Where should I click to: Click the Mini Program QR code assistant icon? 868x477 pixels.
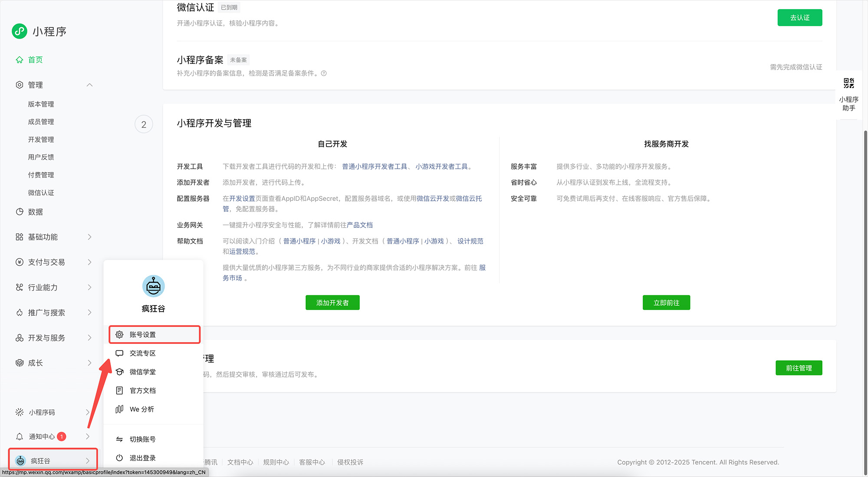[848, 83]
